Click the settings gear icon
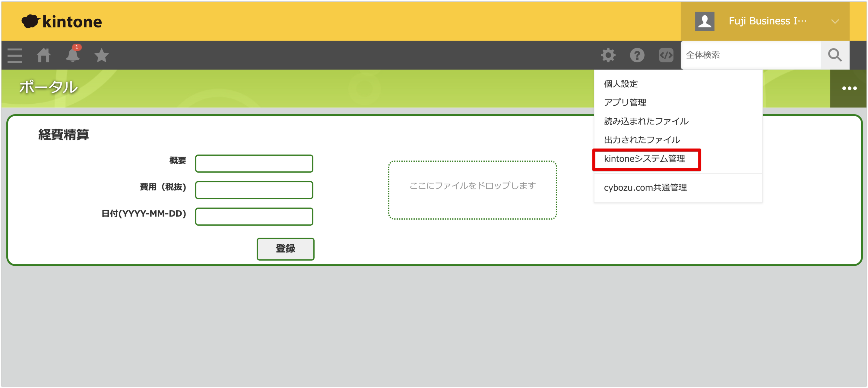Image resolution: width=868 pixels, height=388 pixels. (608, 55)
